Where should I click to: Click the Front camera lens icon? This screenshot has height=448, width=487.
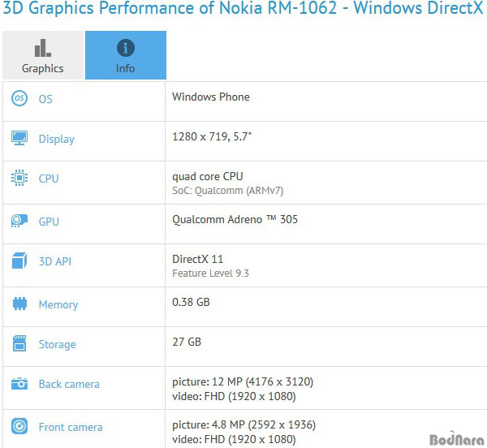[19, 426]
